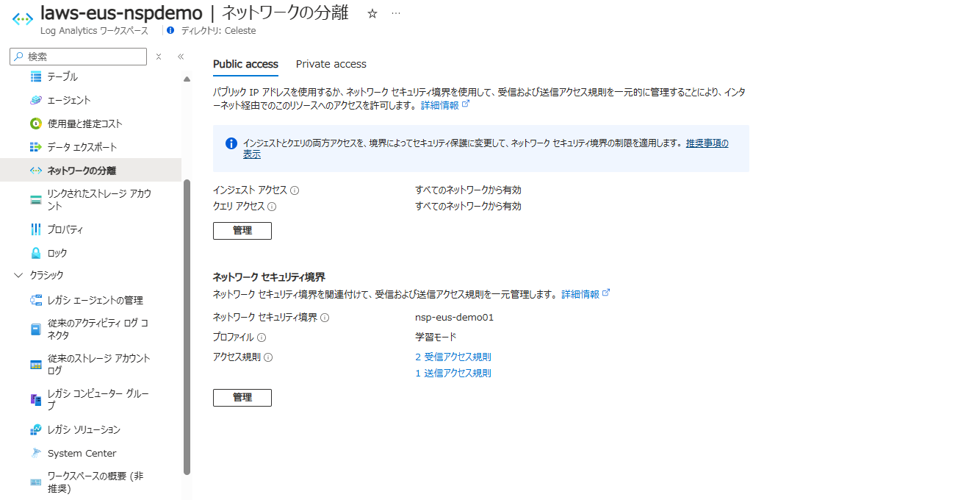Click the データ エクスポート icon

36,147
